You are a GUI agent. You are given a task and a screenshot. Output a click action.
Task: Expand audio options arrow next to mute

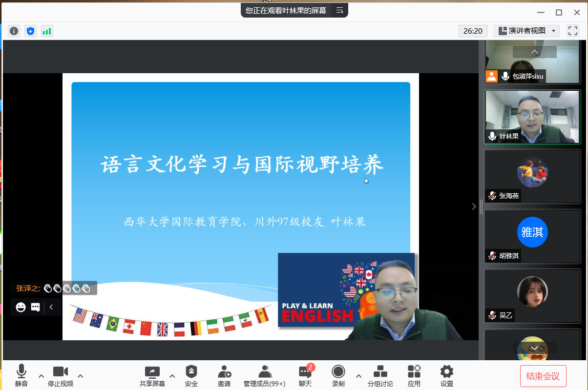click(x=41, y=376)
